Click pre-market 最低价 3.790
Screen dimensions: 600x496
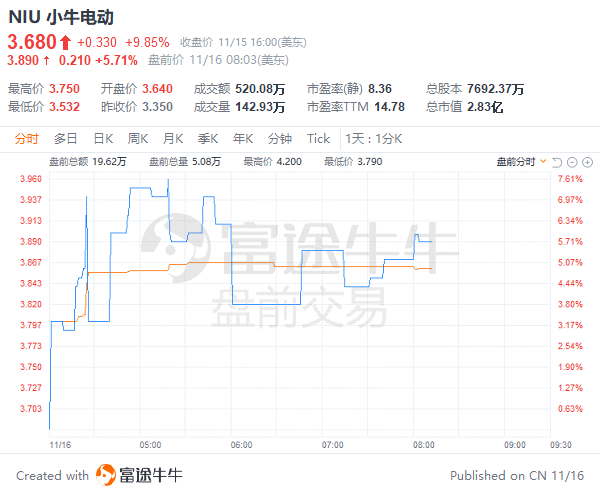tap(353, 162)
